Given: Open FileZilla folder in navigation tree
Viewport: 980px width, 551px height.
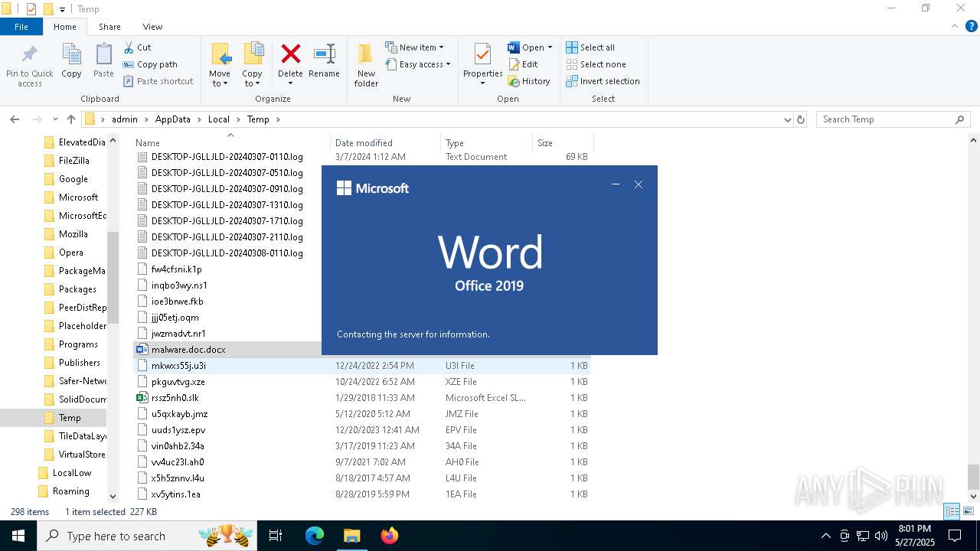Looking at the screenshot, I should (x=74, y=161).
